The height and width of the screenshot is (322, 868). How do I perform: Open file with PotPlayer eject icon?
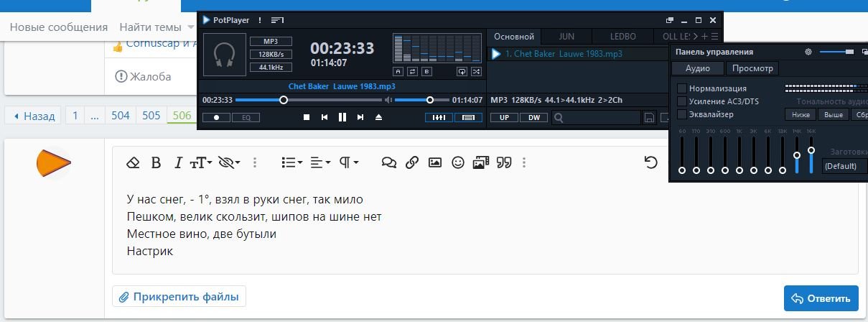[378, 117]
